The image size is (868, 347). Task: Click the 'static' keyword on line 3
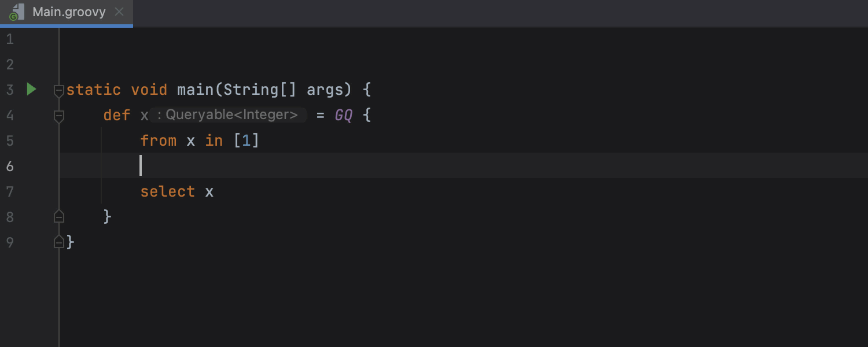pyautogui.click(x=94, y=90)
